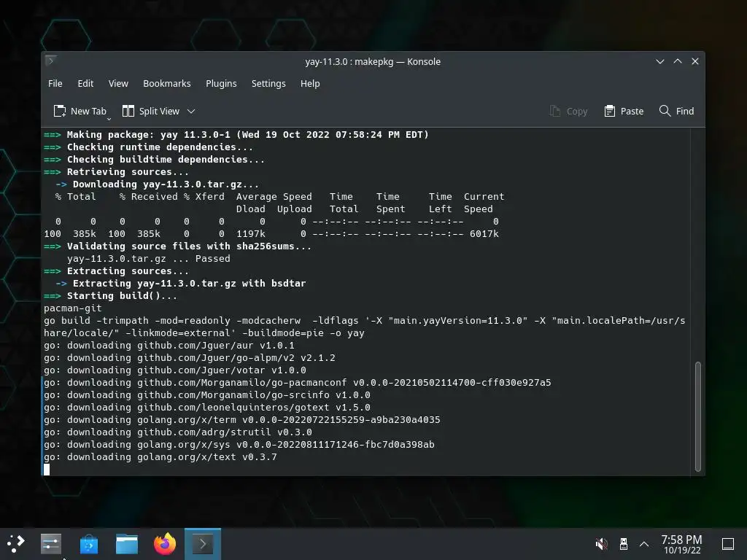Click the Paste toolbar button
Viewport: 747px width, 560px height.
coord(624,111)
